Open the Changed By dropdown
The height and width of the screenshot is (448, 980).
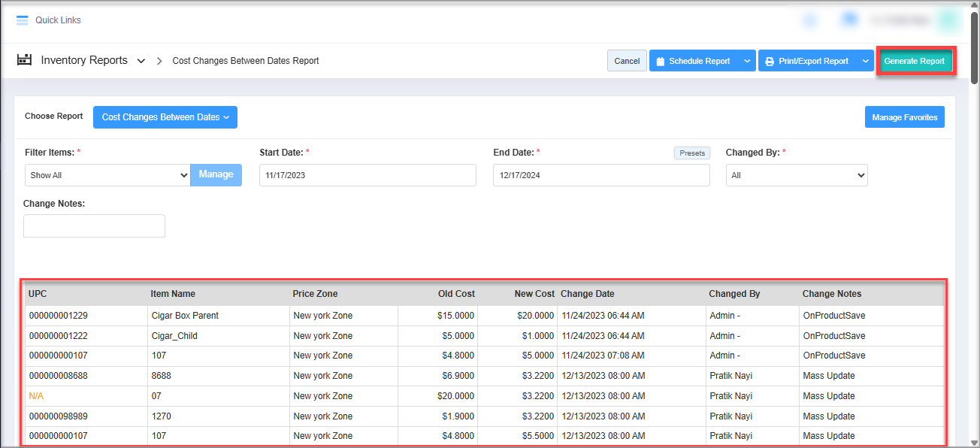[796, 175]
